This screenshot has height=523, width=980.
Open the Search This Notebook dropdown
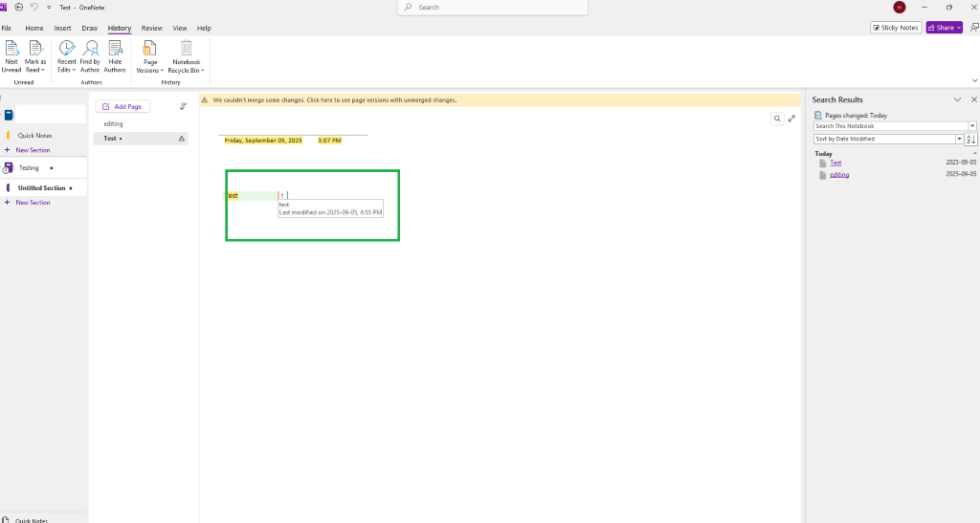click(x=972, y=126)
